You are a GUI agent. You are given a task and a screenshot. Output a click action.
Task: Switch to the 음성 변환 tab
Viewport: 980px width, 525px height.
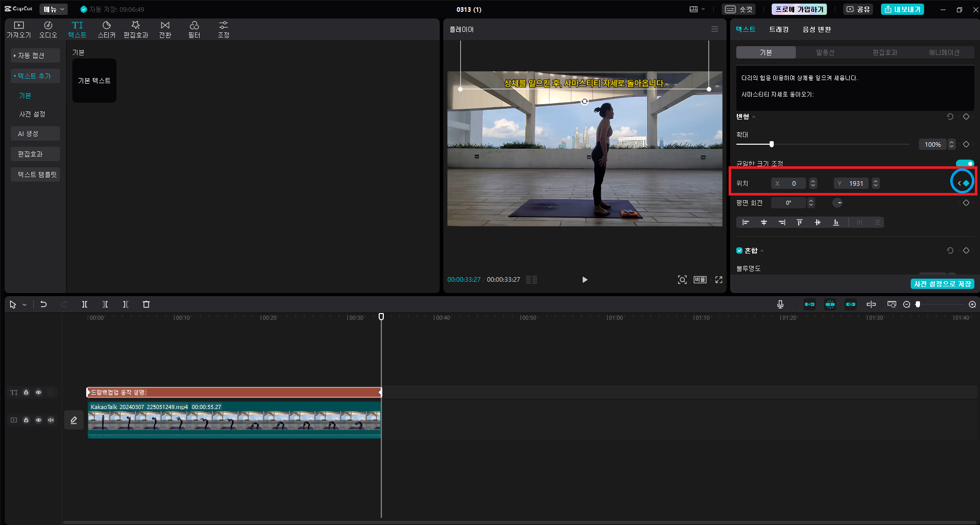[x=817, y=29]
